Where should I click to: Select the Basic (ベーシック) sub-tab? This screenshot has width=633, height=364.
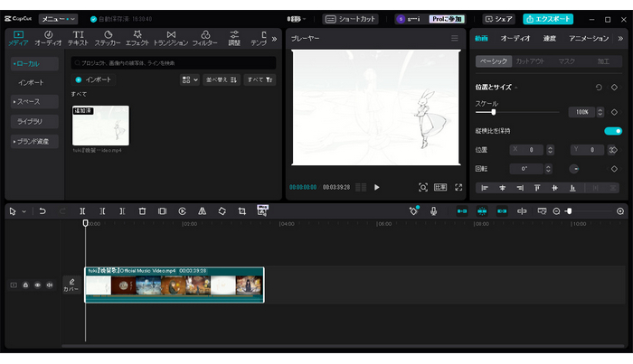(x=494, y=61)
